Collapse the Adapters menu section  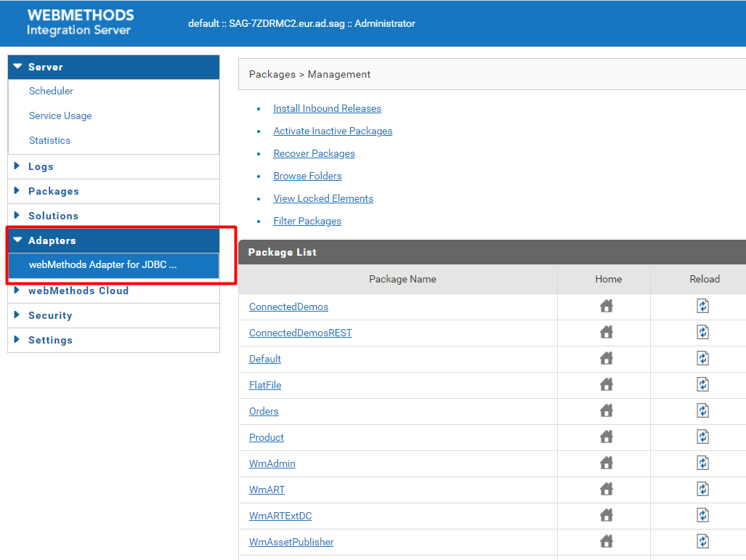[114, 240]
